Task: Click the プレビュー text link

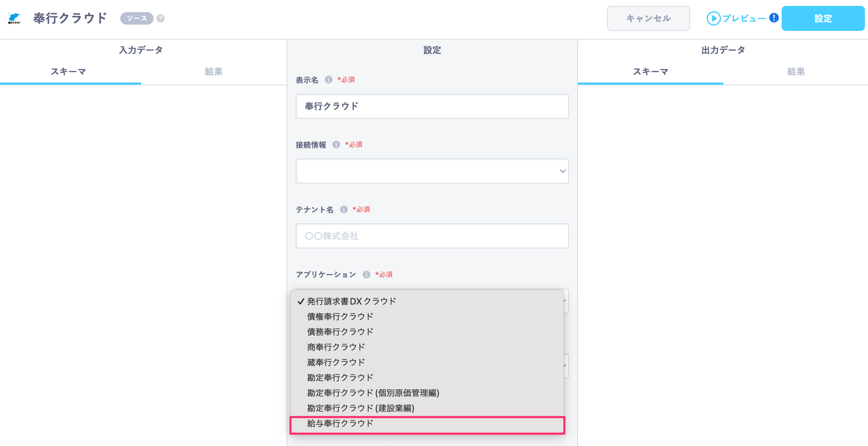Action: click(x=744, y=18)
